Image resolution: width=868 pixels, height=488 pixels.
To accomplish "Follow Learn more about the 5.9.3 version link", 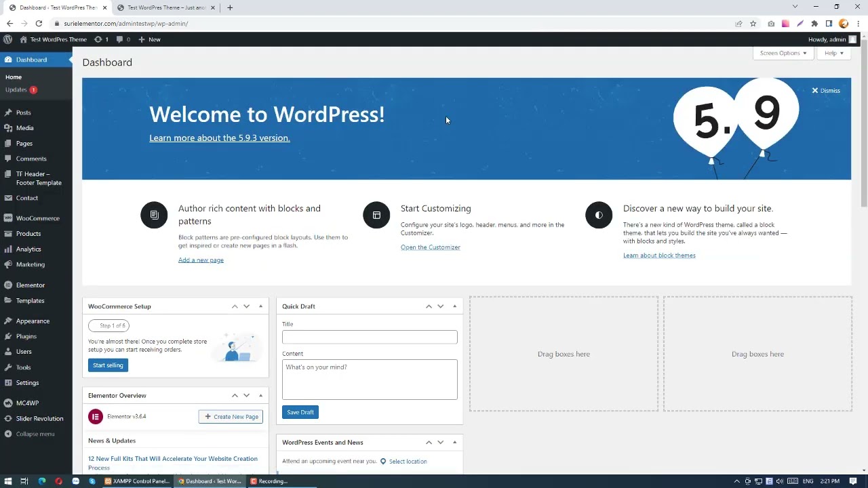I will tap(220, 138).
